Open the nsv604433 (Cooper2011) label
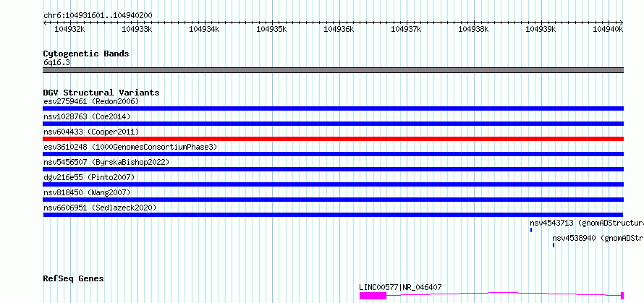644x303 pixels. click(91, 132)
